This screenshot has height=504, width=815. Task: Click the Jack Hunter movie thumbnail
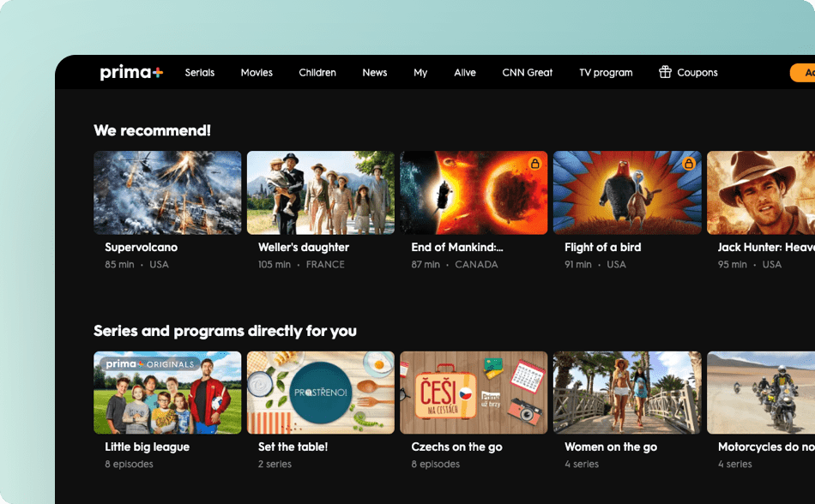760,193
